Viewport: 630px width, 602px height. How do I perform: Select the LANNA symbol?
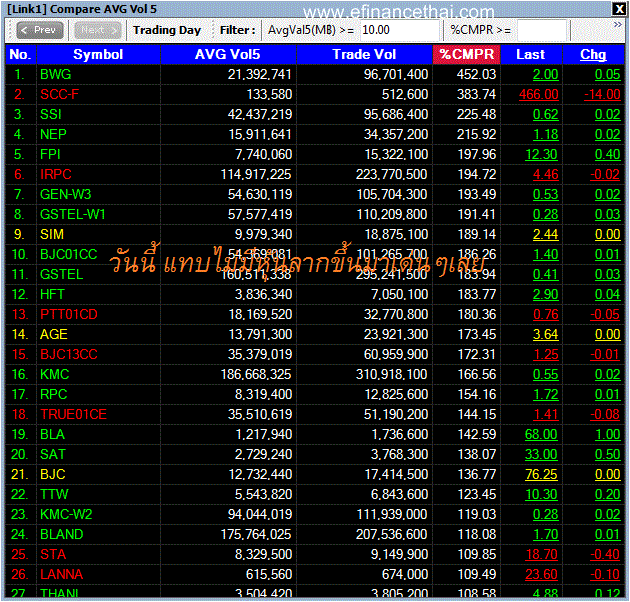coord(61,574)
